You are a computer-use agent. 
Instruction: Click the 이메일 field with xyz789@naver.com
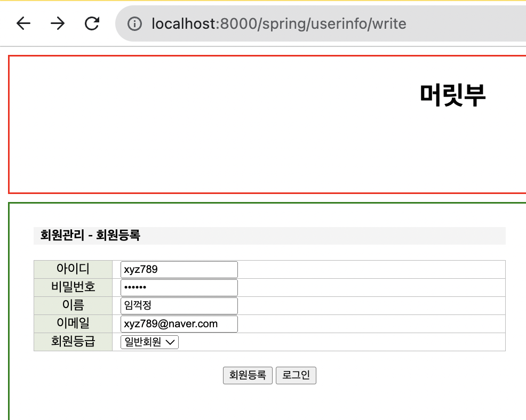pyautogui.click(x=179, y=324)
